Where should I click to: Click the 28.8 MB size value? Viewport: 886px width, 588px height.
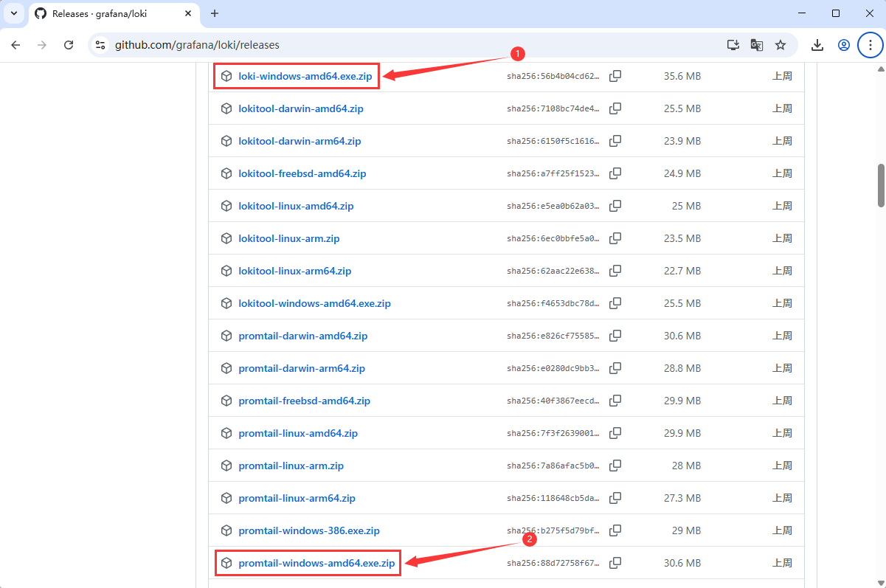coord(682,368)
